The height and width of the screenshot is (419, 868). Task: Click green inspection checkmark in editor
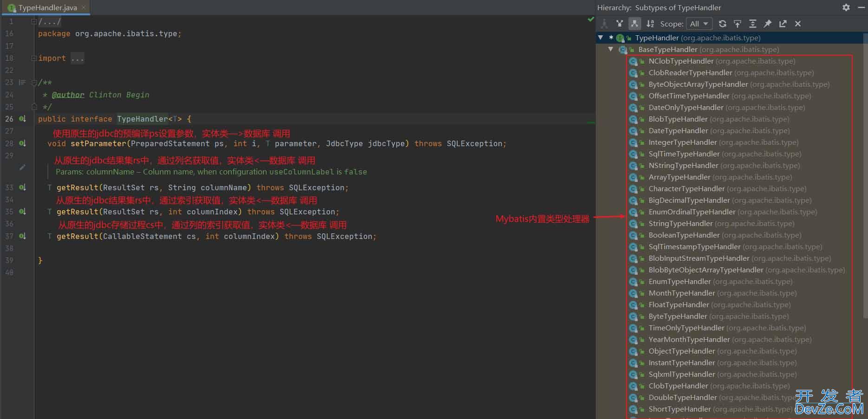click(x=591, y=19)
